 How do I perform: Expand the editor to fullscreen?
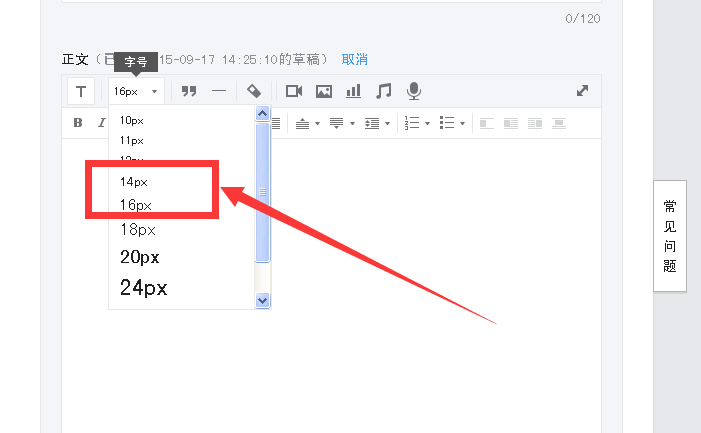tap(583, 90)
